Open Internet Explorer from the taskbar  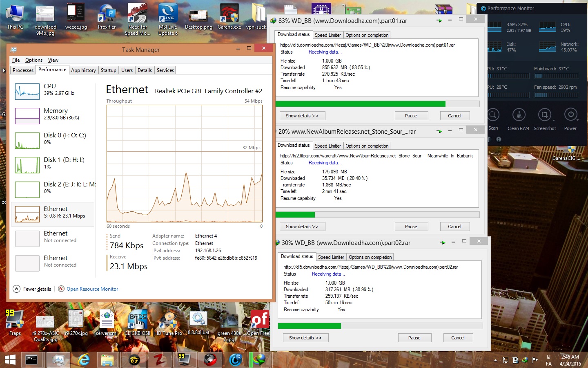(x=84, y=360)
